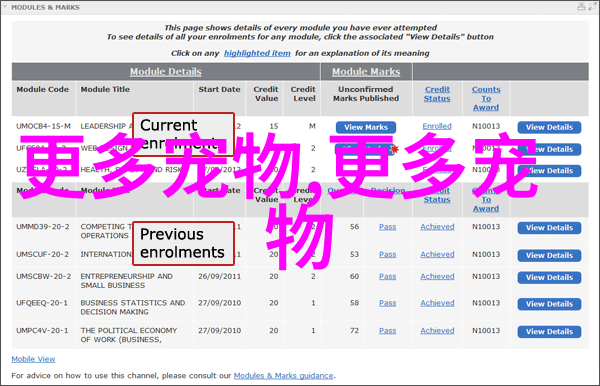Viewport: 600px width, 386px height.
Task: Click credit level M for UMOCB4-15-M
Action: [x=312, y=126]
